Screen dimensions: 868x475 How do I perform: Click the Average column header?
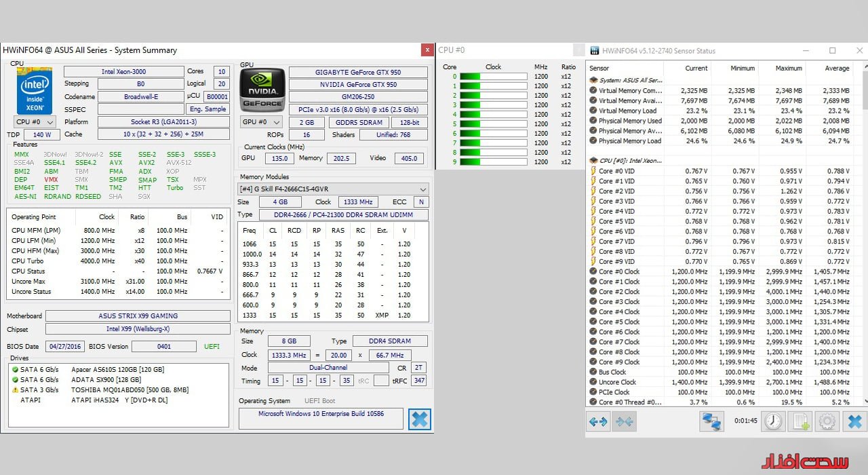[x=836, y=69]
